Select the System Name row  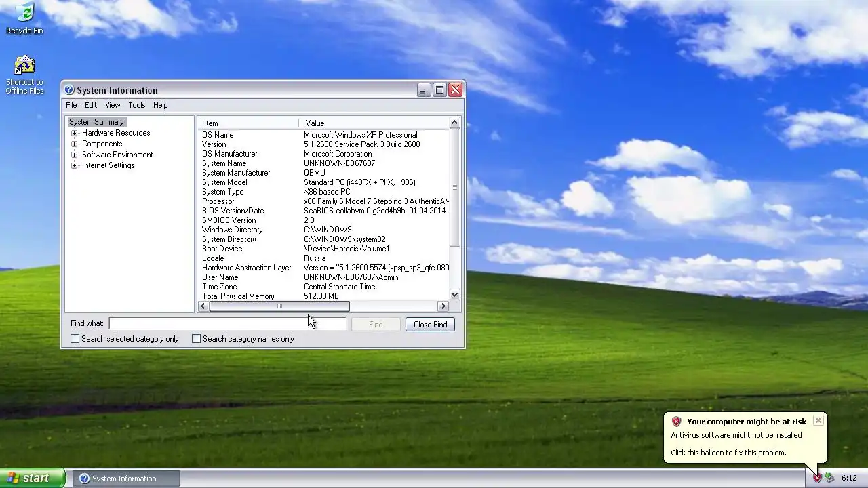pyautogui.click(x=323, y=163)
